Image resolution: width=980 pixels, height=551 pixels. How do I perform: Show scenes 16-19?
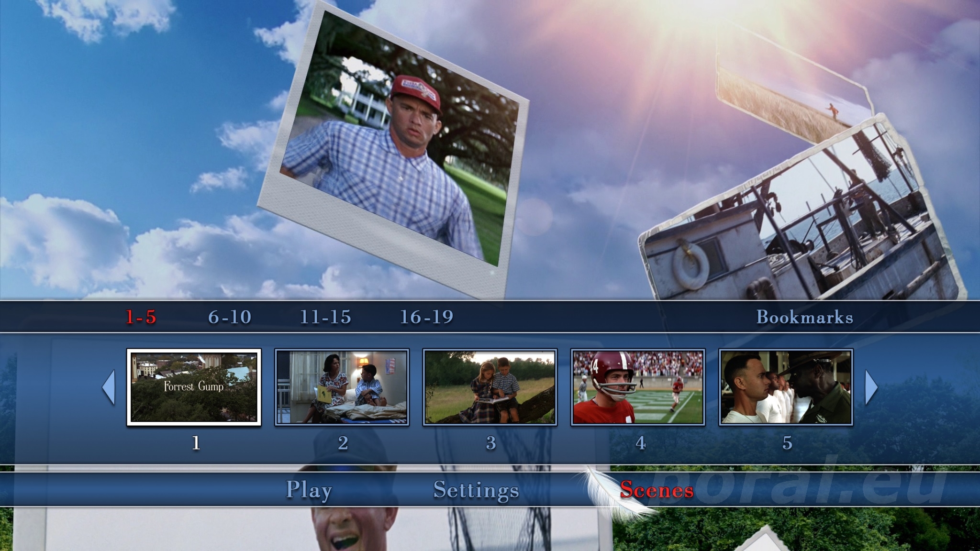[426, 317]
